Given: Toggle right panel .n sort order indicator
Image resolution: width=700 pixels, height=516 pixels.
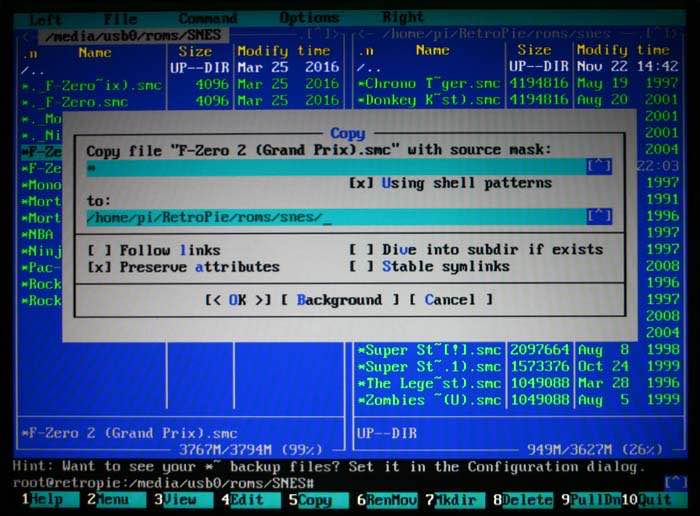Looking at the screenshot, I should (367, 51).
